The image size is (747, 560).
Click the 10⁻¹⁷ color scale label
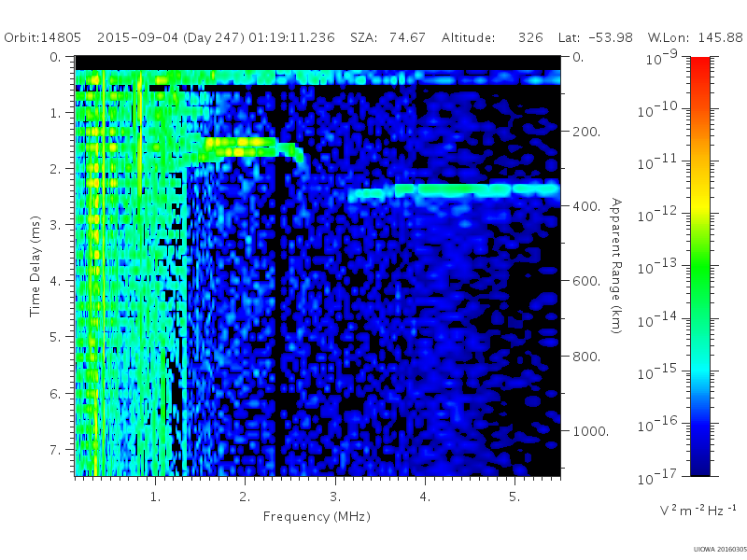click(x=657, y=477)
